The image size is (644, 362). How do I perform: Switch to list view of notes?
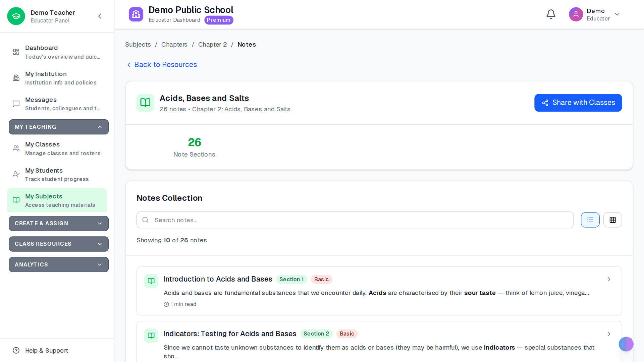[x=590, y=220]
